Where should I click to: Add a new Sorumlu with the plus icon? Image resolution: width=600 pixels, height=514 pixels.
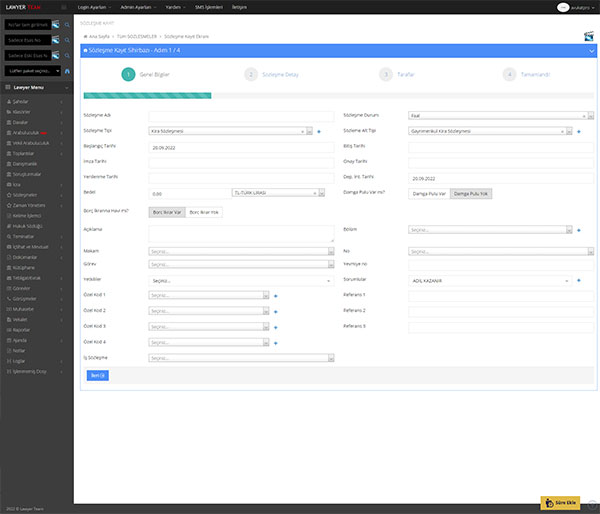(x=579, y=281)
